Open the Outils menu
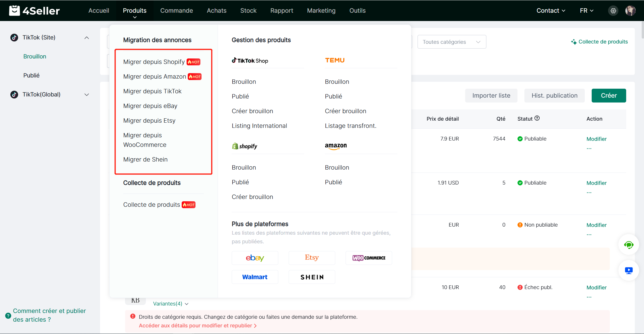Viewport: 644px width, 334px height. pos(357,11)
